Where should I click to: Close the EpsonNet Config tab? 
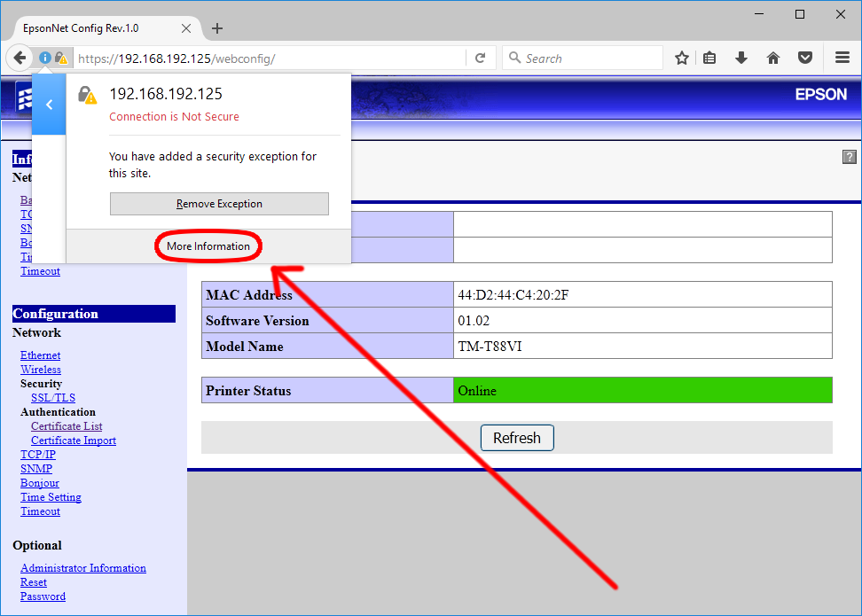[186, 28]
